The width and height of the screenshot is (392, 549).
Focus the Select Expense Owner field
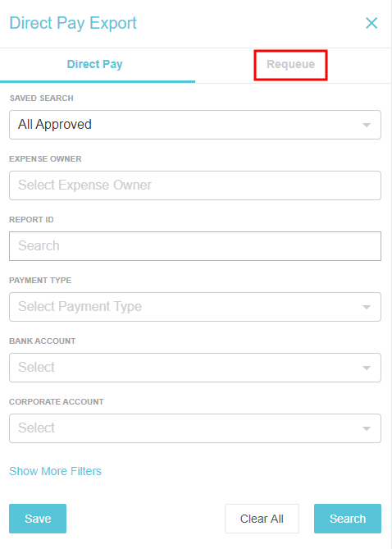(195, 185)
